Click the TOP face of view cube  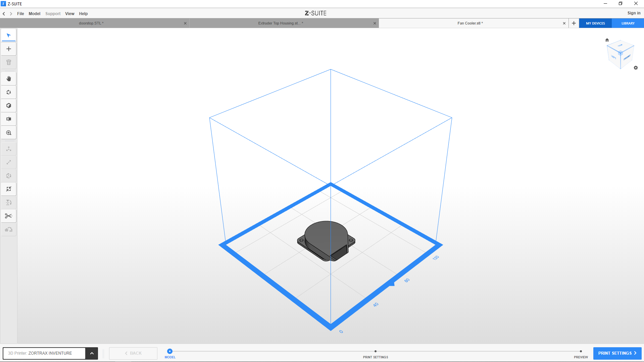(x=620, y=46)
